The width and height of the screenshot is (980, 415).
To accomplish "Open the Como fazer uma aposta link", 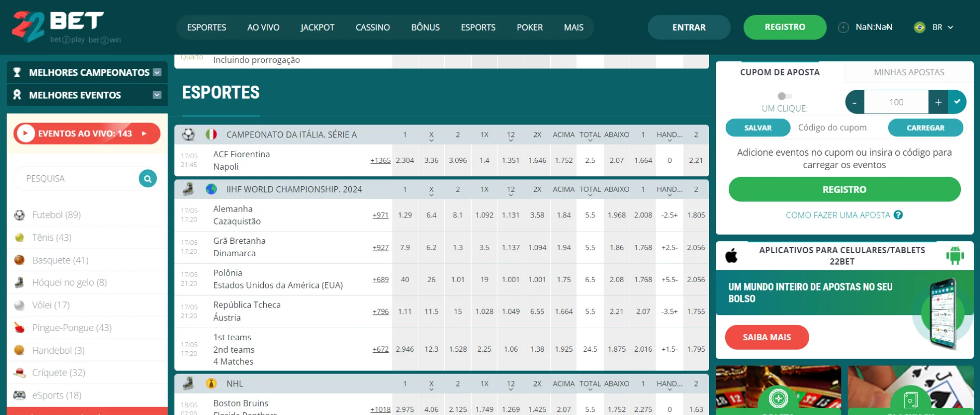I will coord(838,215).
